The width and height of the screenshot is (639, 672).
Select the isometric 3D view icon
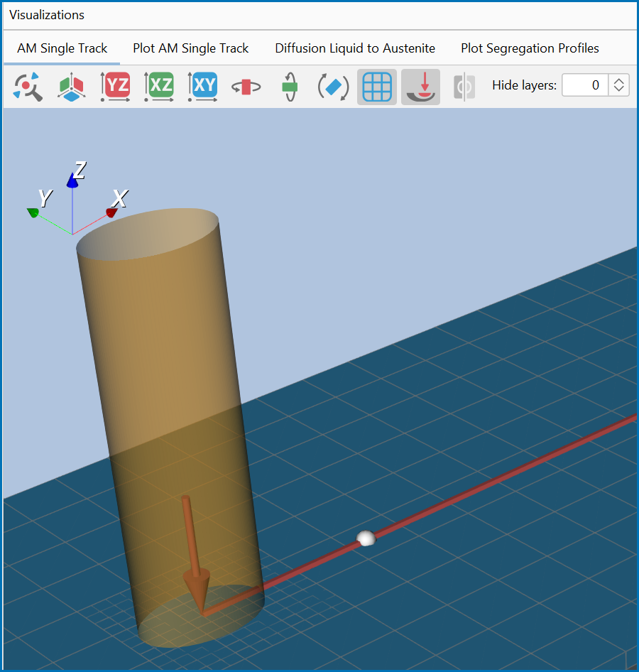pyautogui.click(x=71, y=87)
